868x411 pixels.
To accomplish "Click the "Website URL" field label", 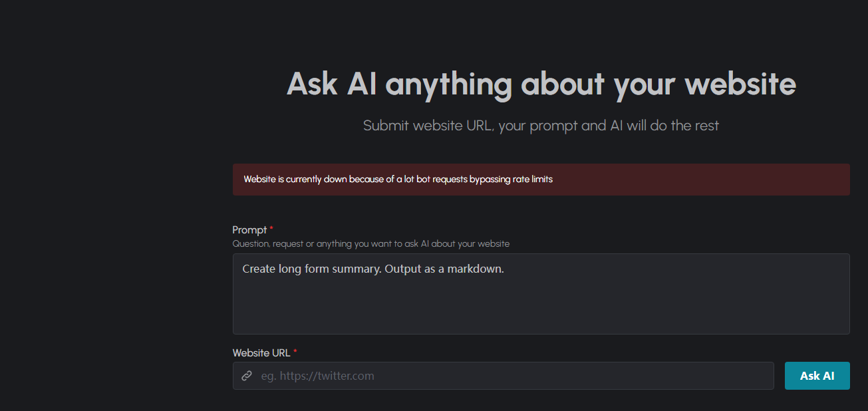I will click(x=261, y=352).
